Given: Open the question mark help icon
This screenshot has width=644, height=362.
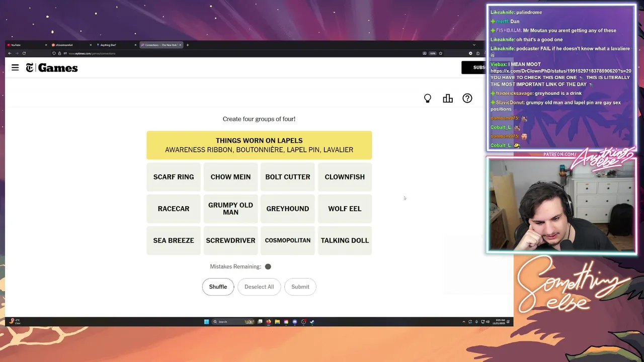Looking at the screenshot, I should (x=467, y=99).
